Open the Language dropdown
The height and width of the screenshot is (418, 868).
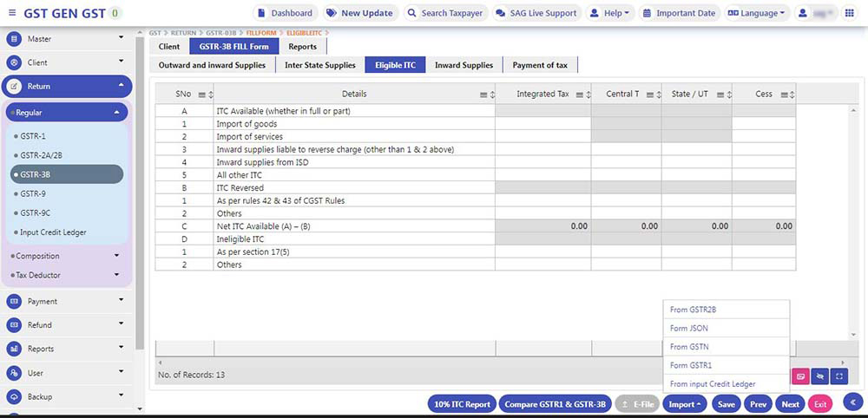coord(755,13)
